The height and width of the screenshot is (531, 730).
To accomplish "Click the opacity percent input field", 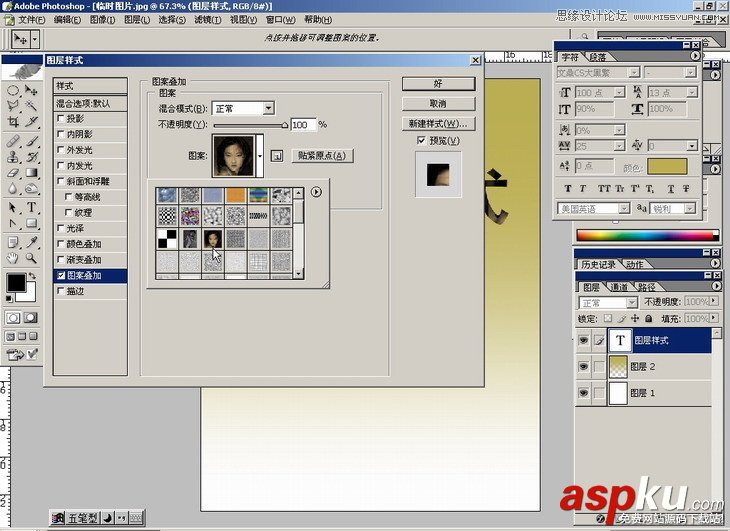I will tap(303, 125).
